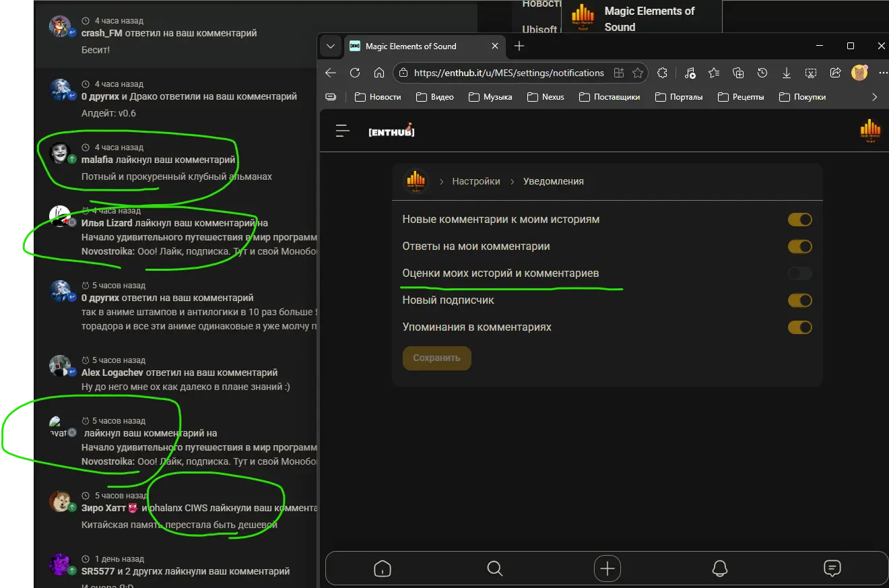The height and width of the screenshot is (588, 889).
Task: Click the "Сохранить" button
Action: coord(436,358)
